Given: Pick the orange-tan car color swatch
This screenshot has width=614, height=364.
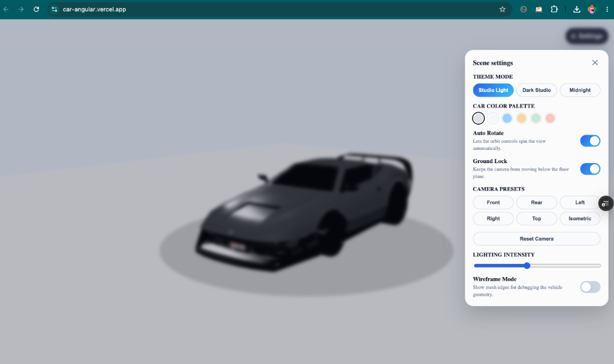Looking at the screenshot, I should coord(521,118).
